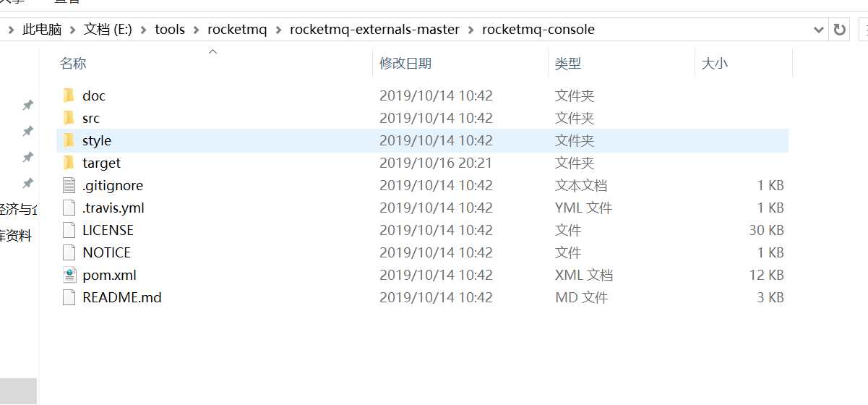Click the YML 文件 type cell
This screenshot has width=868, height=405.
pyautogui.click(x=583, y=208)
